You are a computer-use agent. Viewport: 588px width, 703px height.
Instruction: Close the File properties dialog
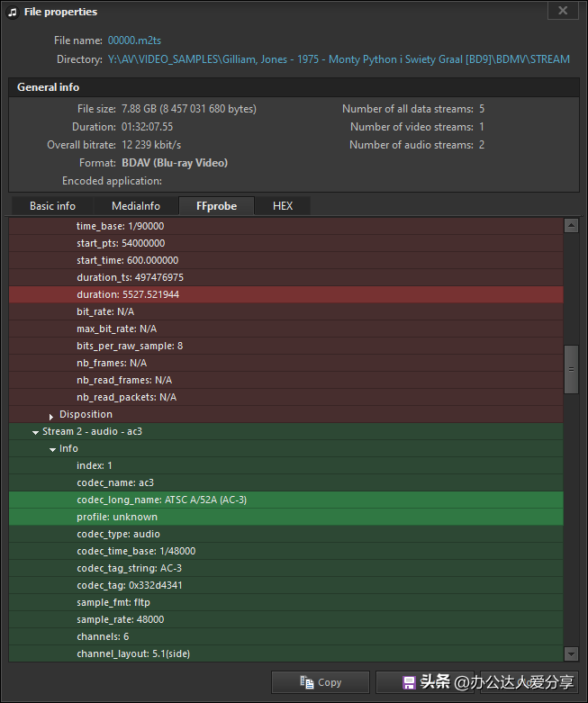[563, 11]
